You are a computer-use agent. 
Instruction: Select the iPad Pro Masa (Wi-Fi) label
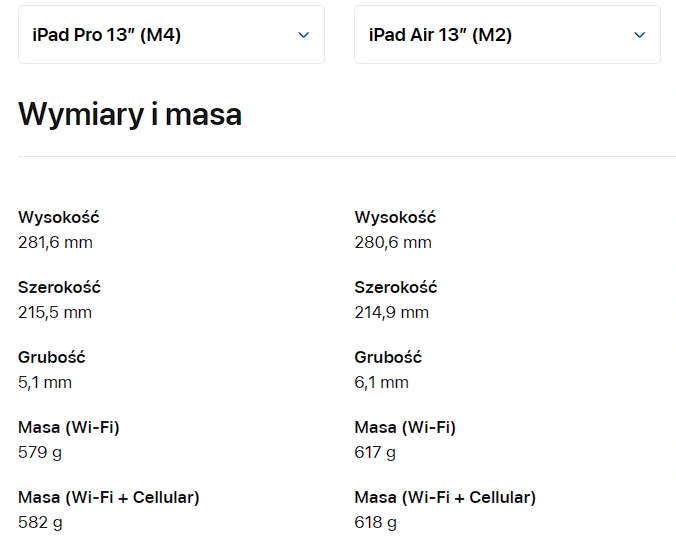(x=69, y=427)
